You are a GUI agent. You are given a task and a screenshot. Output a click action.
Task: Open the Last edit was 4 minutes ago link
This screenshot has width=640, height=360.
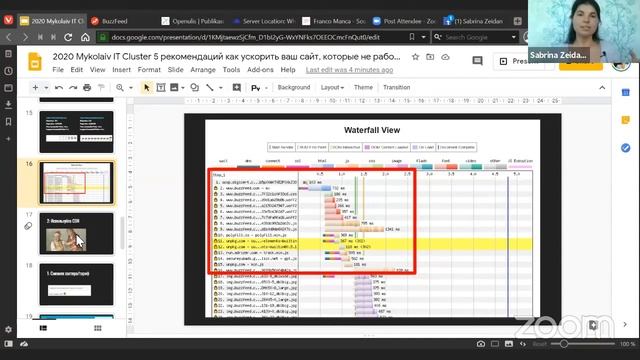click(x=349, y=70)
